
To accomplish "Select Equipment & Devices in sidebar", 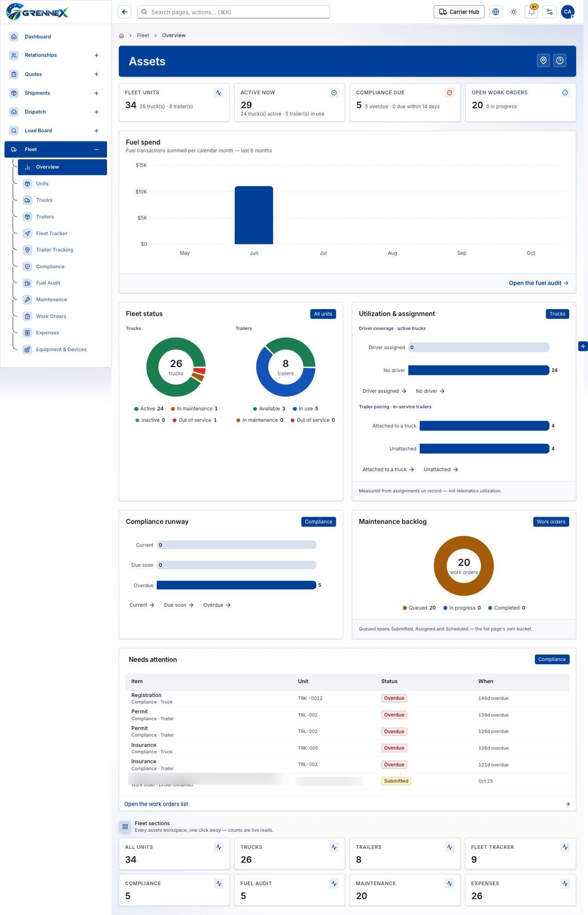I will click(62, 350).
